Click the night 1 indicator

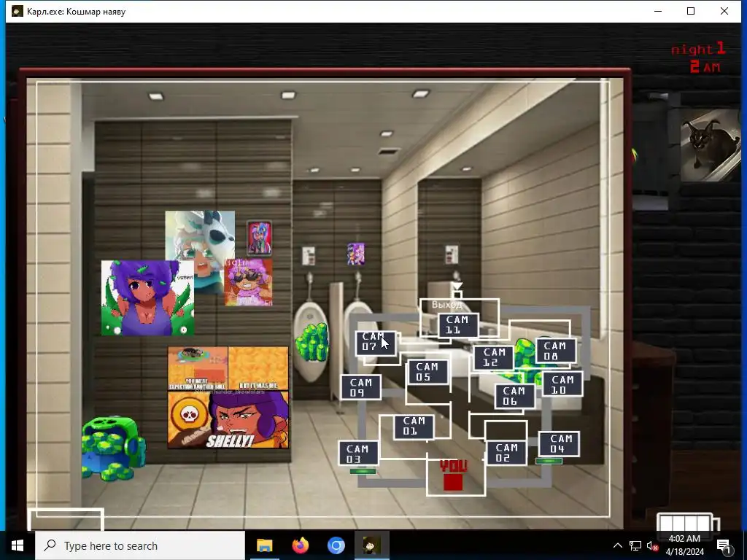[698, 49]
